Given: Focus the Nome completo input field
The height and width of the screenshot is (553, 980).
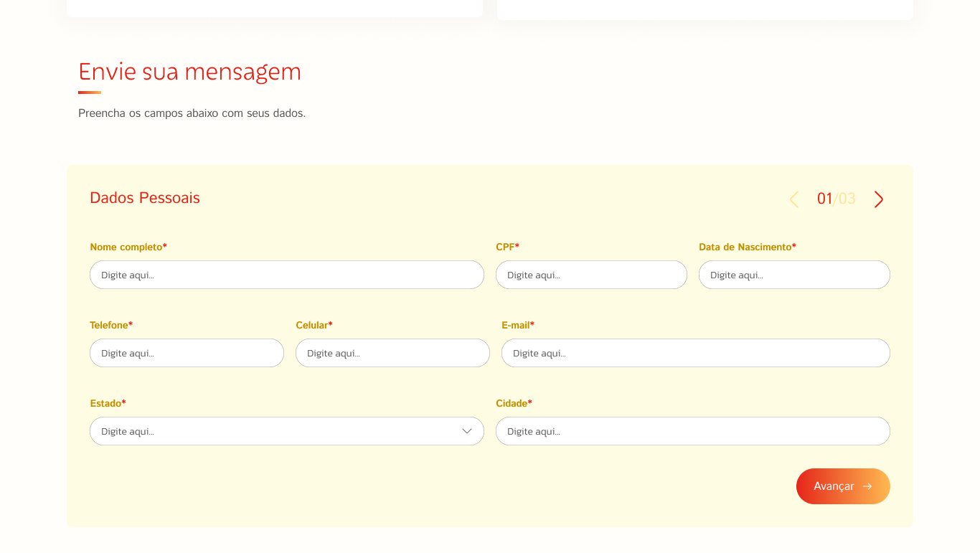Looking at the screenshot, I should pos(287,275).
